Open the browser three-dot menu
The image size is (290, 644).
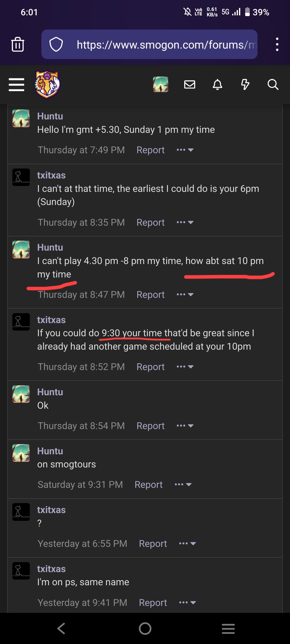(x=277, y=44)
